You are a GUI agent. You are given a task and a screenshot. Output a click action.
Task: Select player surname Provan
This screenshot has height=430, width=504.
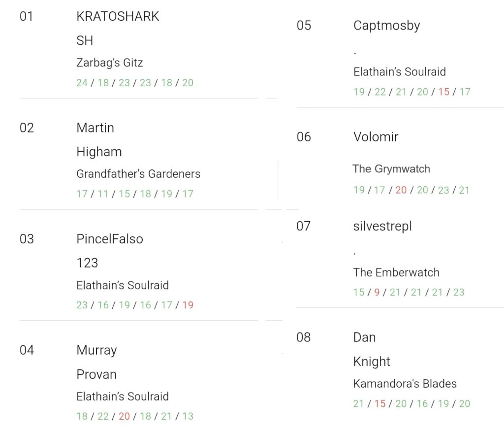click(96, 374)
